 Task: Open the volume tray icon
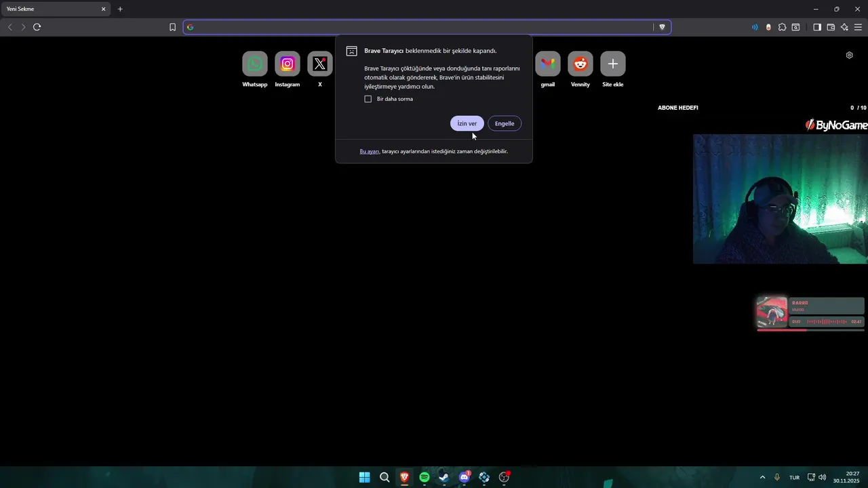[x=822, y=477]
